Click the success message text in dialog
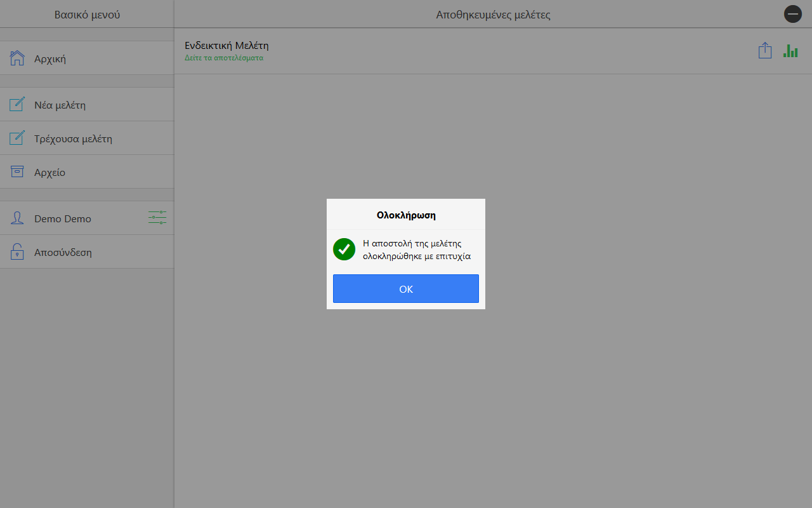The image size is (812, 508). click(417, 250)
